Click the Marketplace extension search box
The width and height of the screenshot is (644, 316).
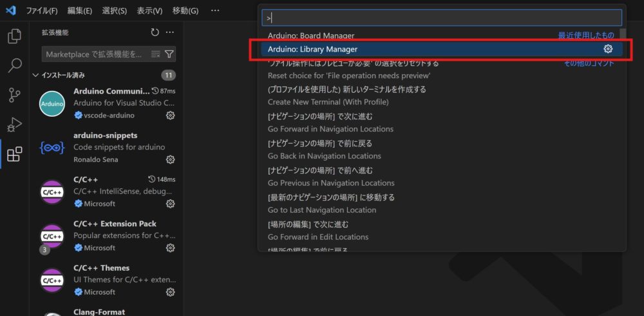coord(95,54)
